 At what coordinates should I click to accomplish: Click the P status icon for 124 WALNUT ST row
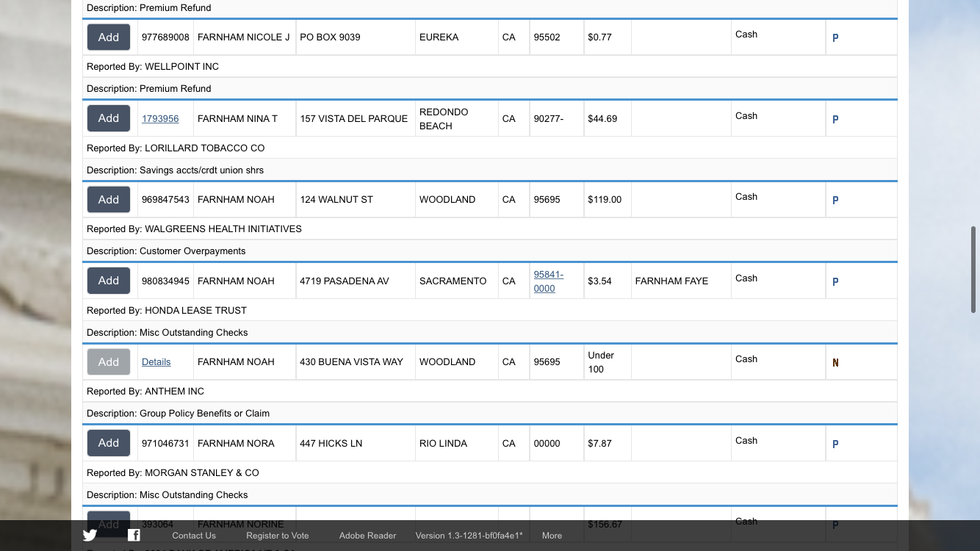tap(835, 200)
